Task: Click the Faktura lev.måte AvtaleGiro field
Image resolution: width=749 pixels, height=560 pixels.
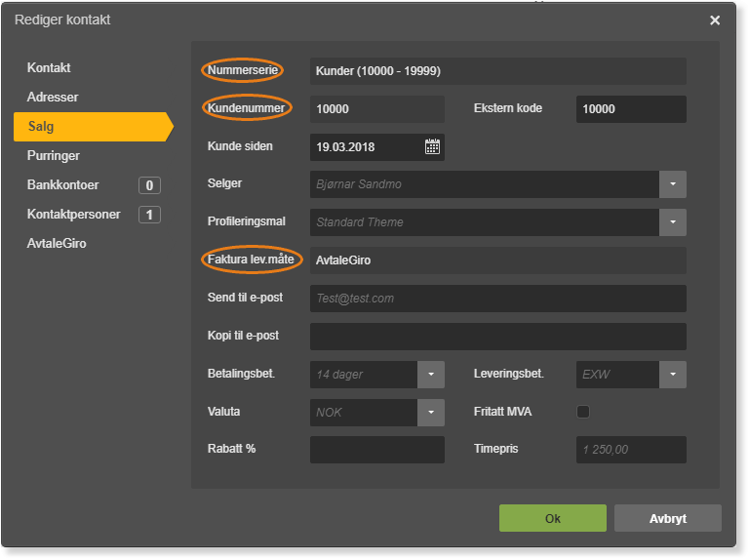Action: click(x=498, y=260)
